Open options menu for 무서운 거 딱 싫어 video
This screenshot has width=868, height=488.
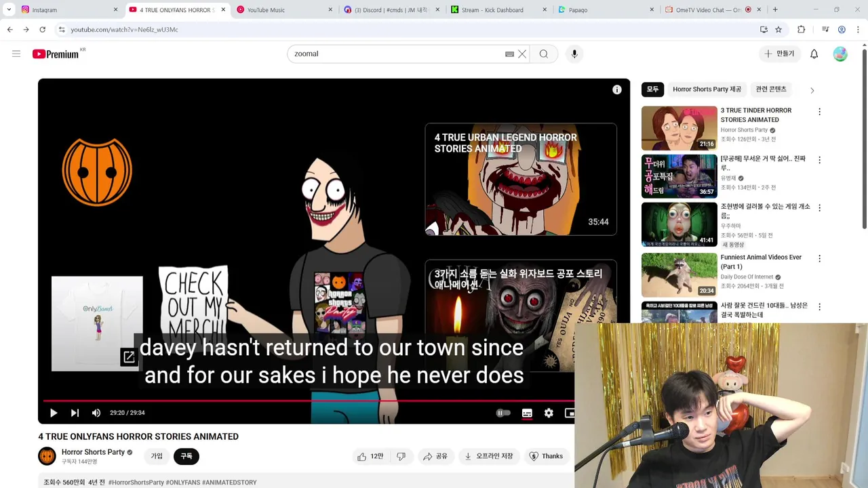(819, 160)
